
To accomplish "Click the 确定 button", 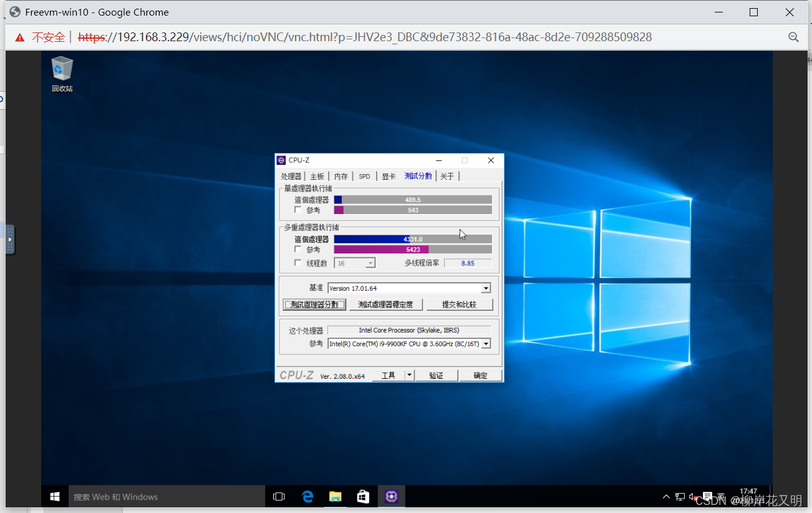I will pyautogui.click(x=480, y=375).
